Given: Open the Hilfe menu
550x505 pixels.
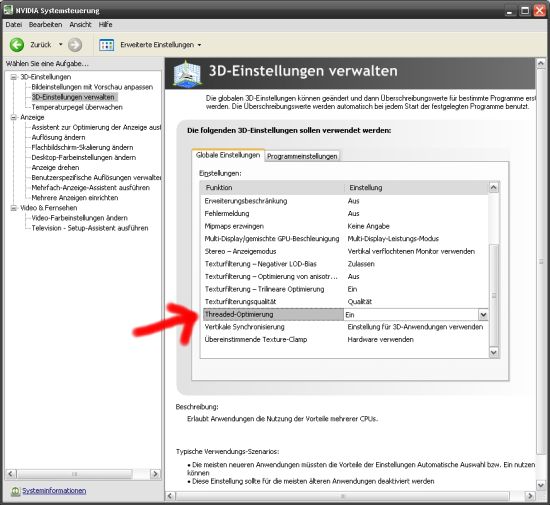Looking at the screenshot, I should point(105,25).
